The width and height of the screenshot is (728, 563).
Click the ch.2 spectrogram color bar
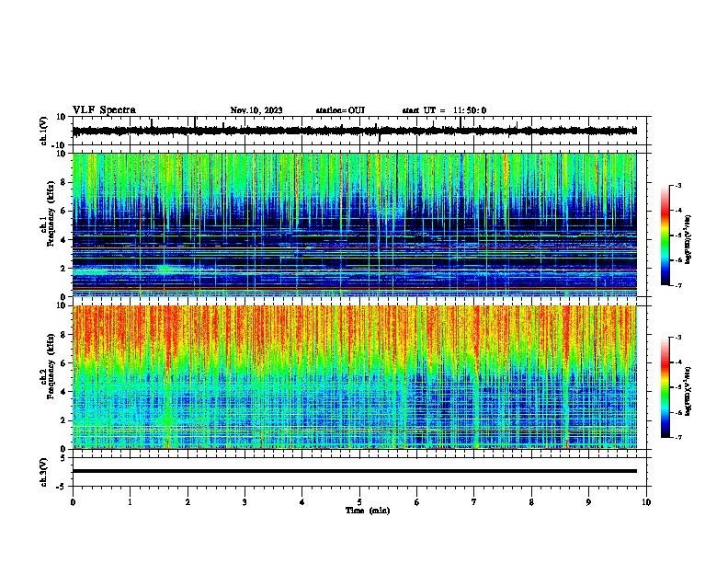pyautogui.click(x=665, y=387)
